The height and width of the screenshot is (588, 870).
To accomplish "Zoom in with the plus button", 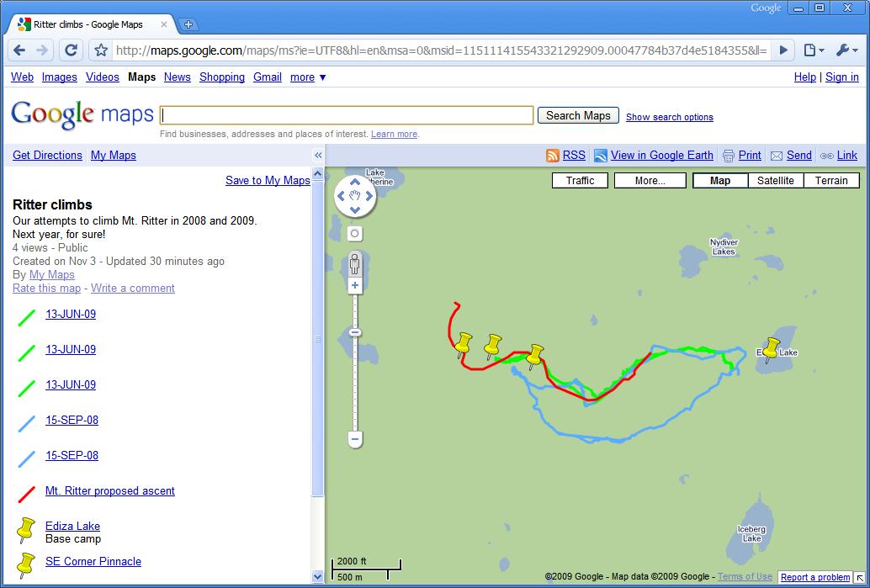I will point(355,286).
